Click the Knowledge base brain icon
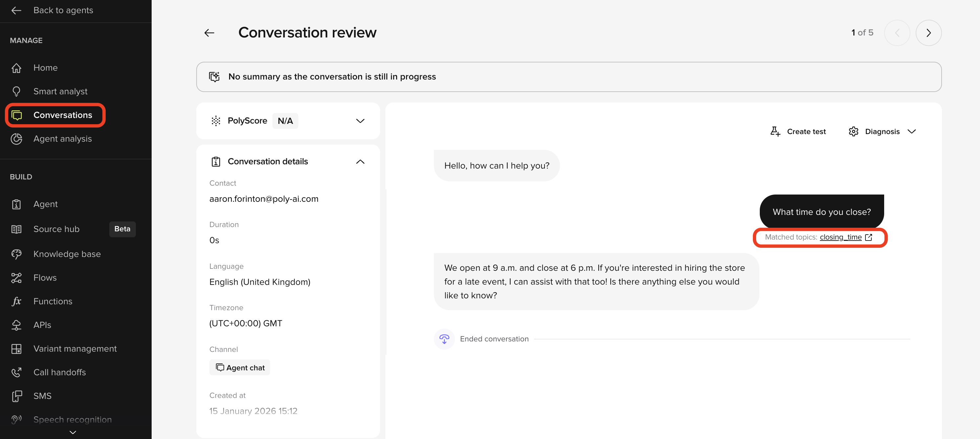The height and width of the screenshot is (439, 980). pos(16,254)
